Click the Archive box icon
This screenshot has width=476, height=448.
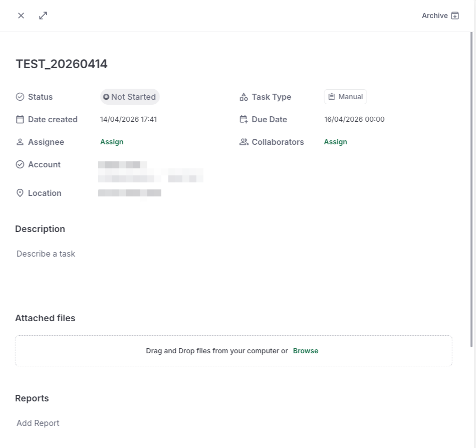(455, 16)
